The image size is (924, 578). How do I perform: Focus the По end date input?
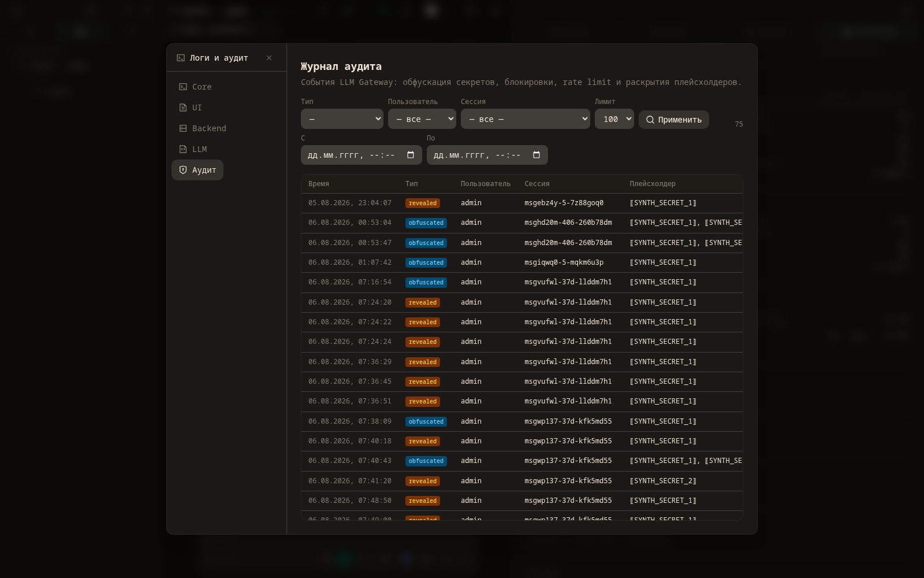pyautogui.click(x=487, y=155)
